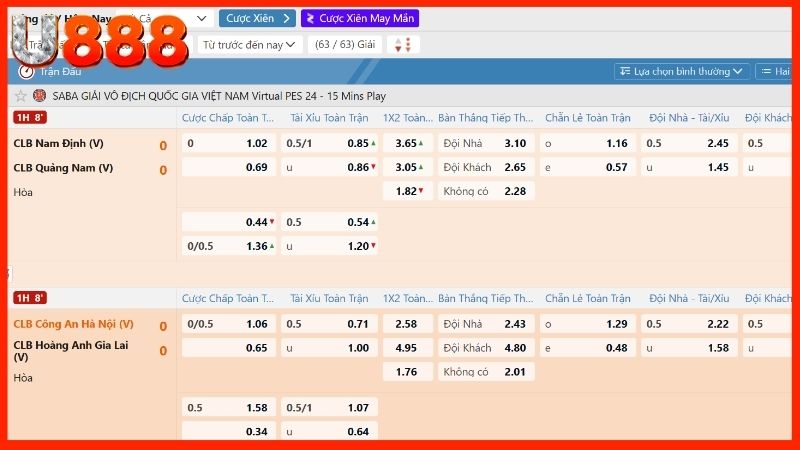800x450 pixels.
Task: Open CLB Công An Hà Nội (V) team
Action: coord(73,324)
